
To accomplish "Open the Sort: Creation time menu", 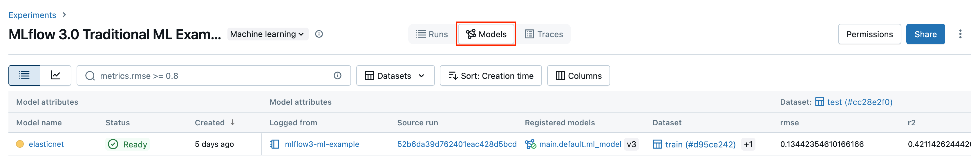I will click(490, 76).
